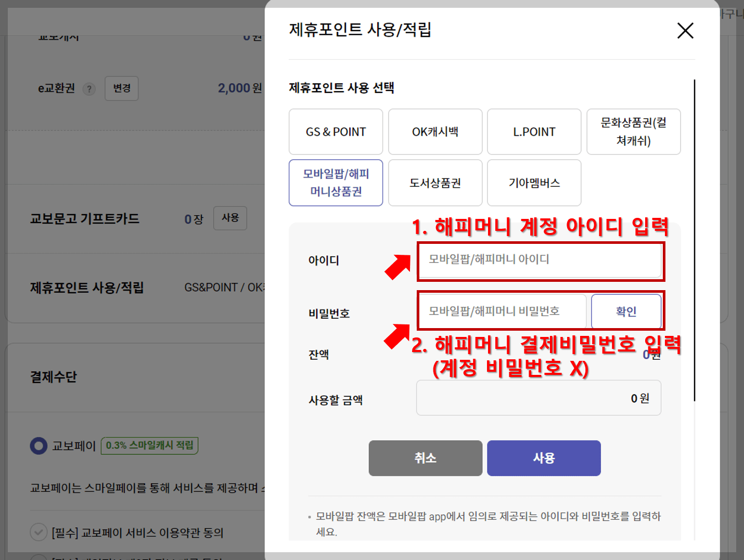
Task: Click the 아이디 input field
Action: (x=541, y=261)
